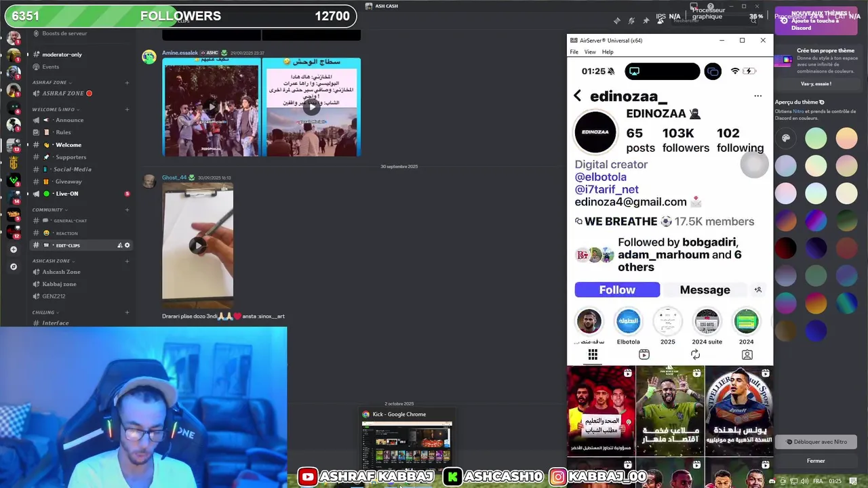Click the Message button on Instagram
The image size is (868, 488).
[x=705, y=289]
